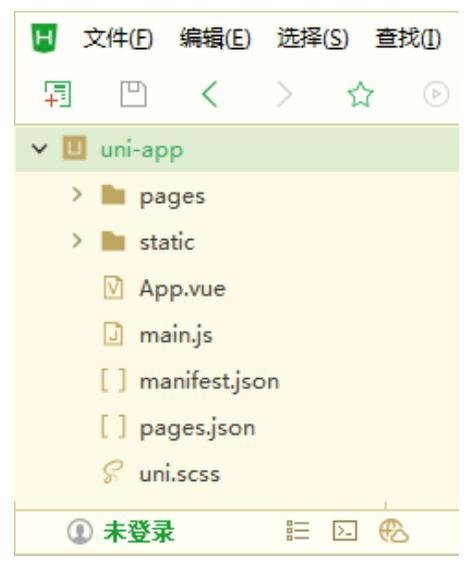Click the manifest.json bracket icon
Image resolution: width=470 pixels, height=571 pixels.
point(113,380)
